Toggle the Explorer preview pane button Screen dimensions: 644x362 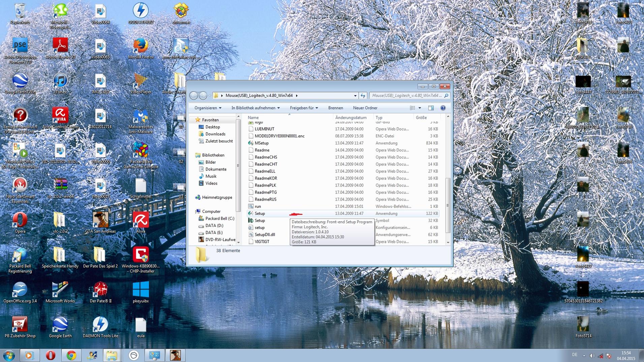click(x=431, y=108)
